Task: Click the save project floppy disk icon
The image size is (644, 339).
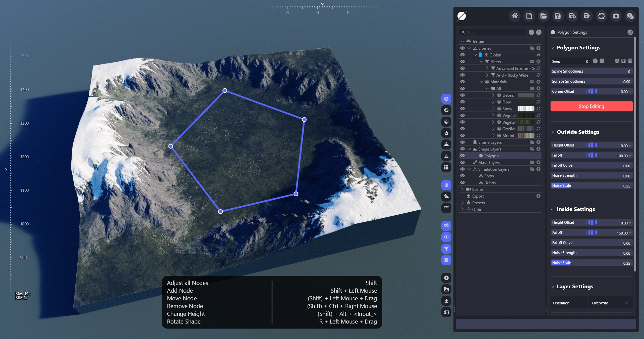Action: point(558,16)
